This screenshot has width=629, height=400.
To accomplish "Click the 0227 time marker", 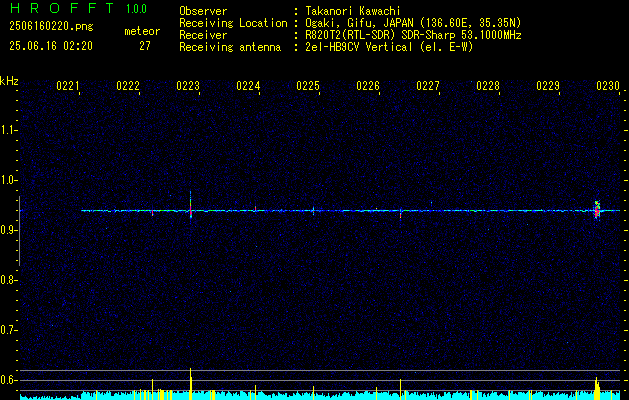I will point(428,86).
